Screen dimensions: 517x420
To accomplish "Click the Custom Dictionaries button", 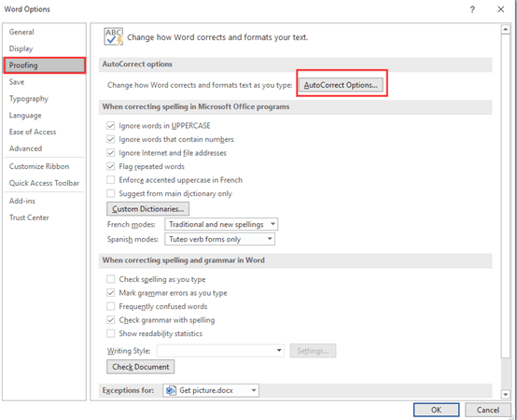I will pyautogui.click(x=147, y=209).
